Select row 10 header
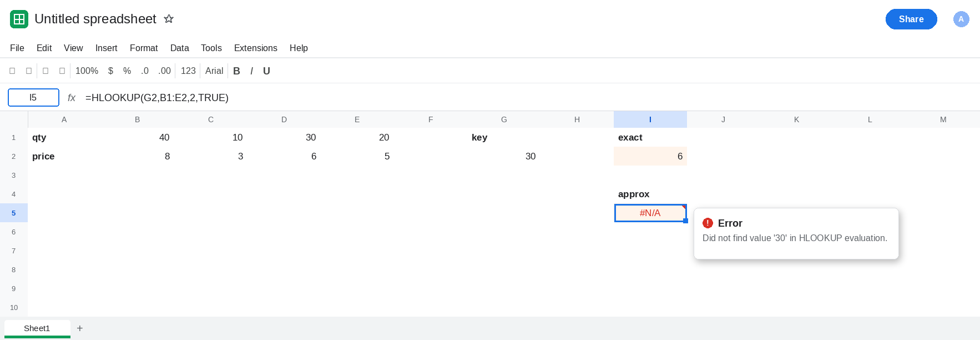This screenshot has height=340, width=980. [14, 307]
